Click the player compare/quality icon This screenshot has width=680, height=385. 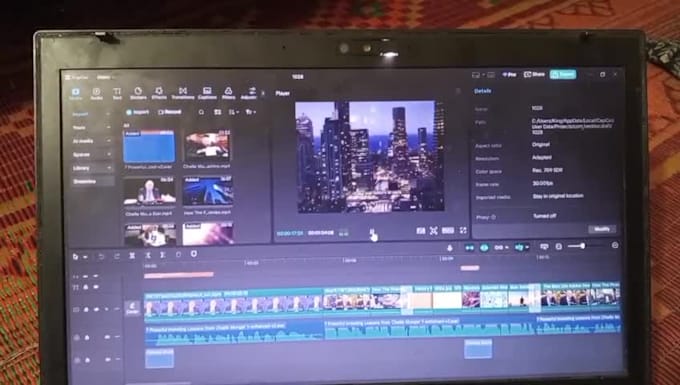(421, 231)
